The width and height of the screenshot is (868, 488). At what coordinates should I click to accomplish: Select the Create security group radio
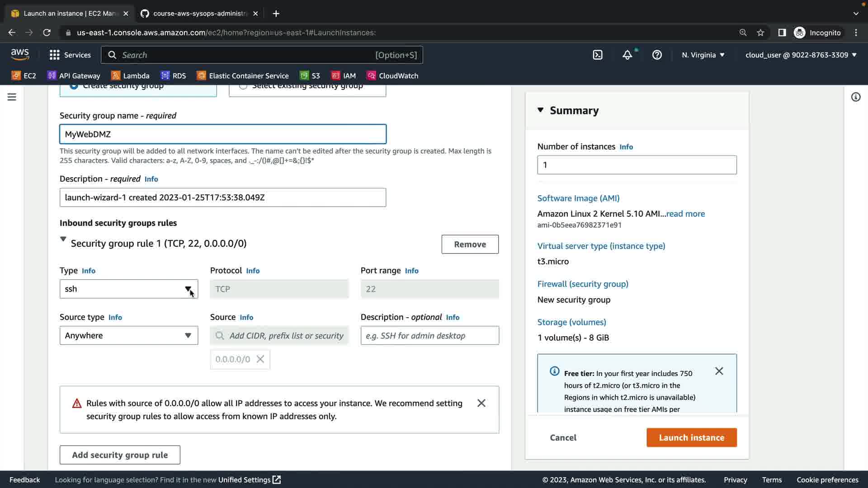click(x=74, y=86)
